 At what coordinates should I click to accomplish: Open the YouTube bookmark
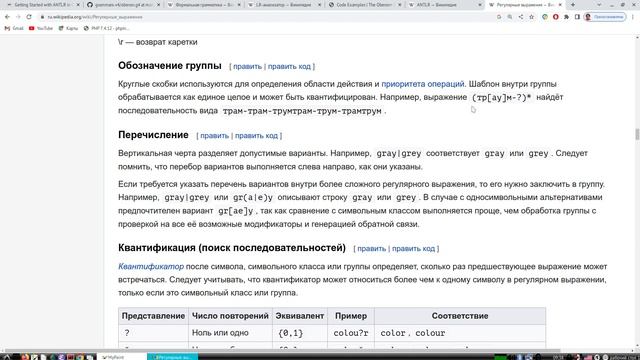41,28
